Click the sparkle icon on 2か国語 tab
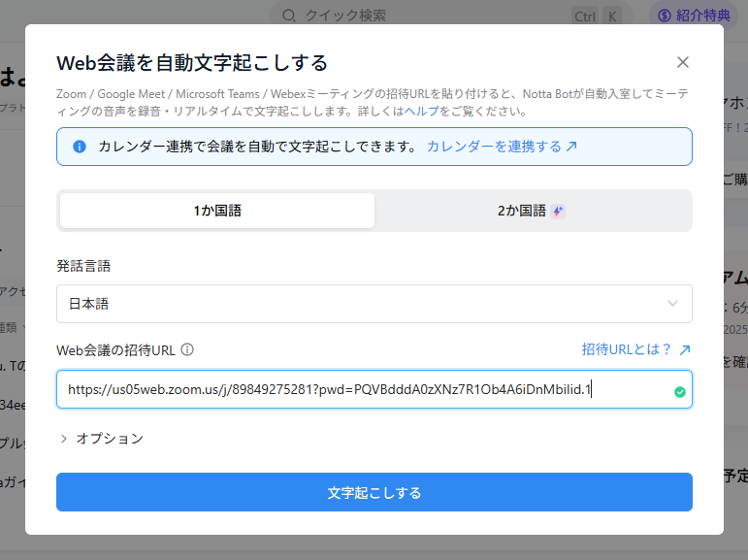The width and height of the screenshot is (748, 560). pos(558,211)
